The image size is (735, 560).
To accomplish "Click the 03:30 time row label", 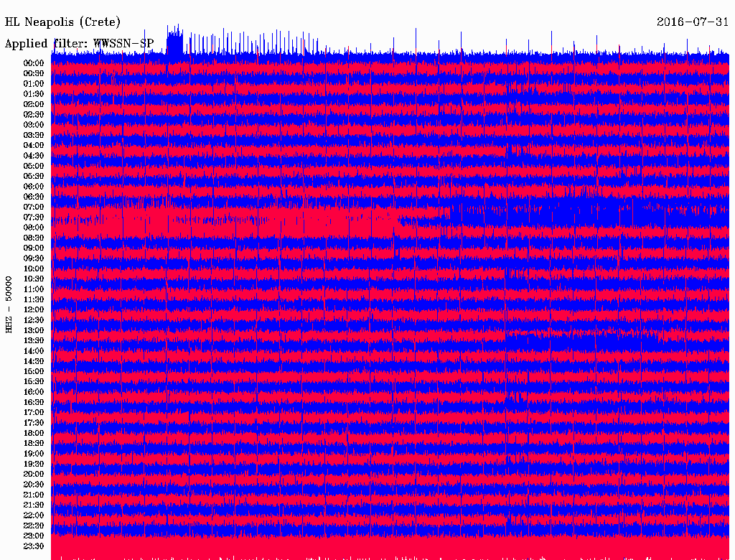I will [x=34, y=135].
